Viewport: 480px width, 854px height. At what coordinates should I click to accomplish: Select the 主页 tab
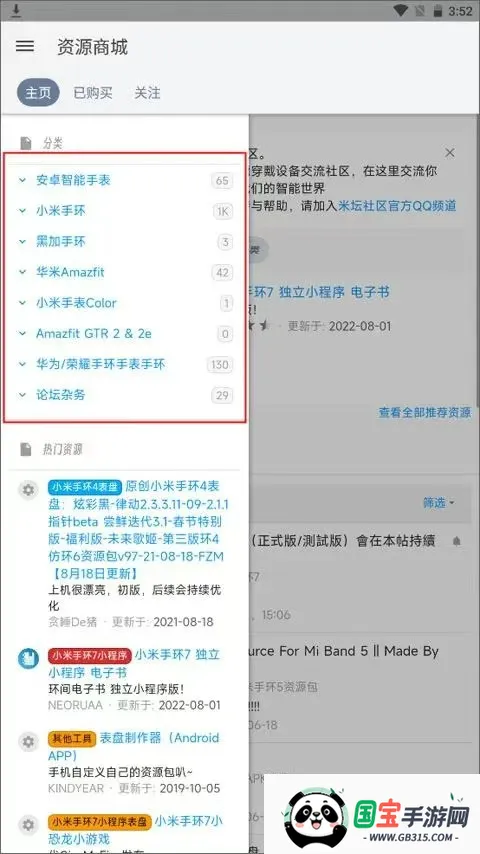38,93
